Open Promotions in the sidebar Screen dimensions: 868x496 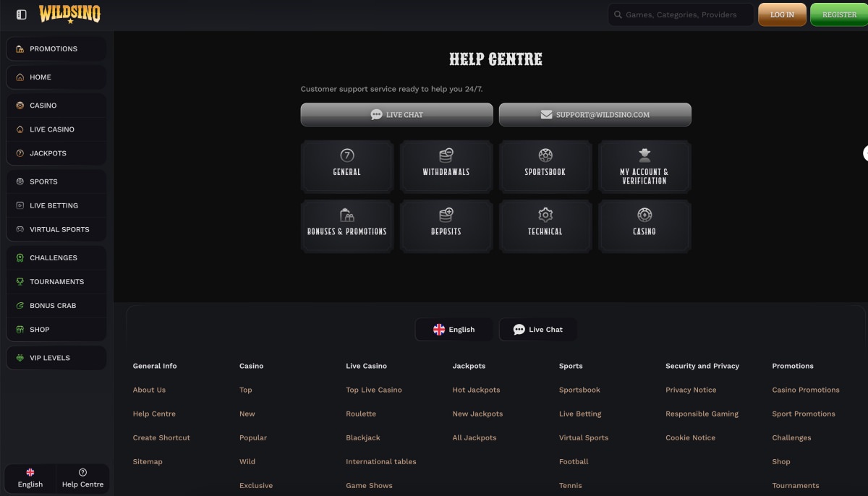(56, 49)
